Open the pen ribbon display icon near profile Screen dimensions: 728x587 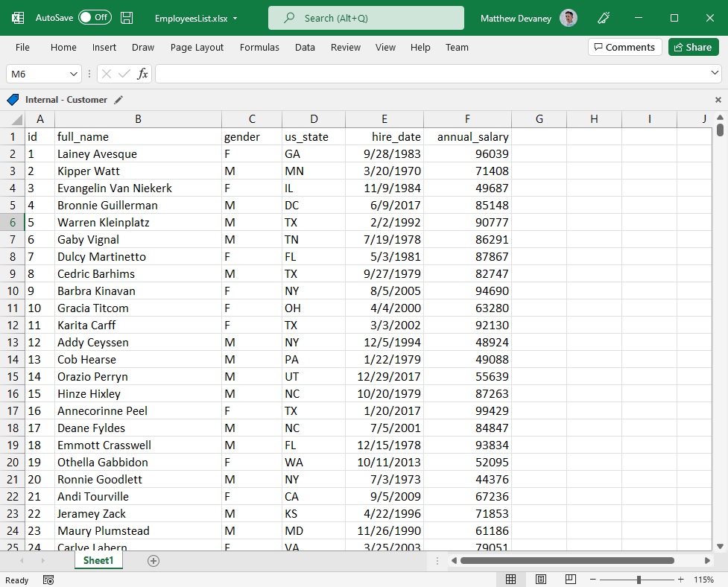pos(604,18)
